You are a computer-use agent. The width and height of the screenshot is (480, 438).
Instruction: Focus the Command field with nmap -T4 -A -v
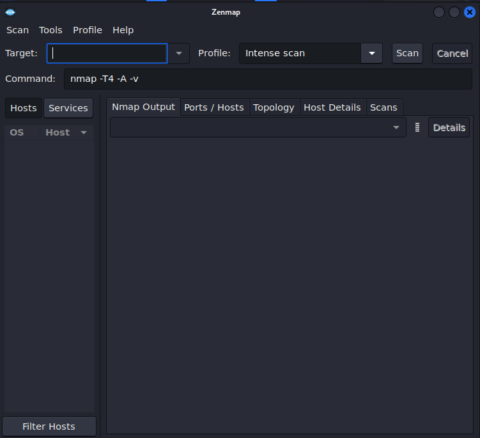[268, 79]
